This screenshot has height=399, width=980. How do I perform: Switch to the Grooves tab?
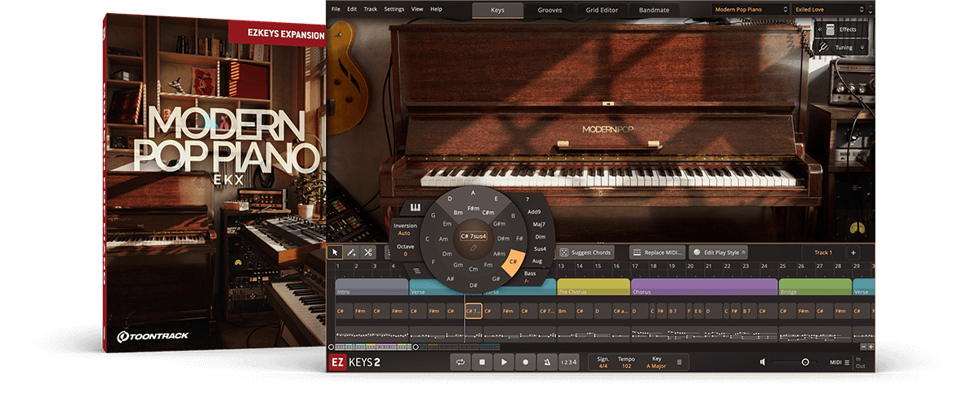click(x=549, y=10)
